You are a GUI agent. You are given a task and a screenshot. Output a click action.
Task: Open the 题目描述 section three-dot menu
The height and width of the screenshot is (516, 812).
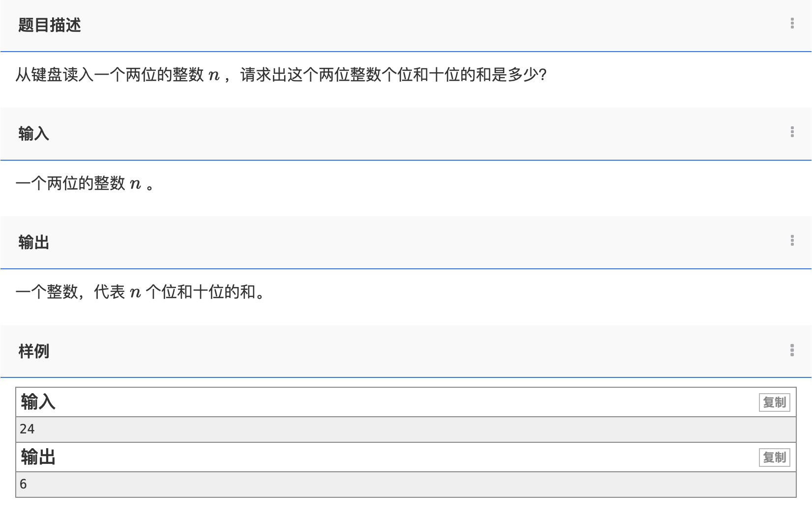coord(792,24)
